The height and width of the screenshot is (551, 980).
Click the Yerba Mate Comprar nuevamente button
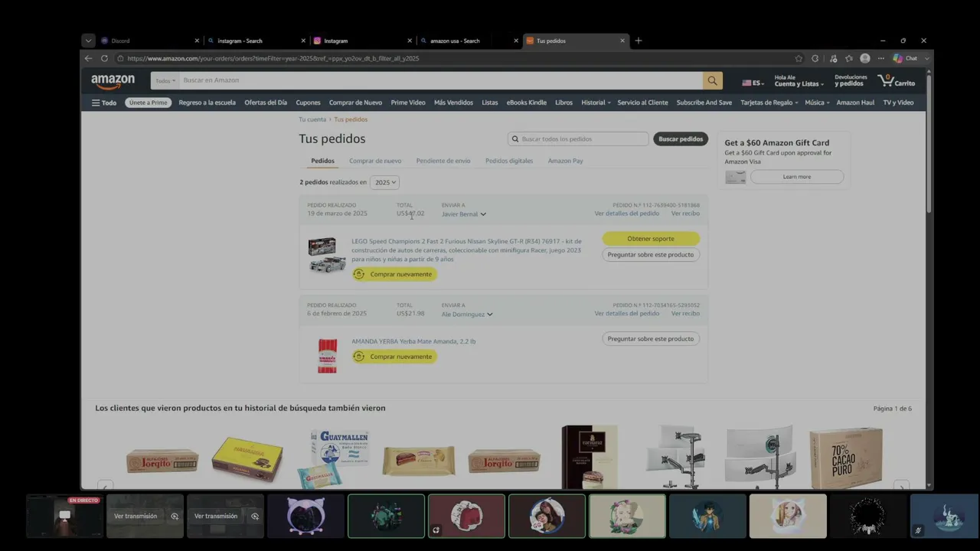click(394, 357)
